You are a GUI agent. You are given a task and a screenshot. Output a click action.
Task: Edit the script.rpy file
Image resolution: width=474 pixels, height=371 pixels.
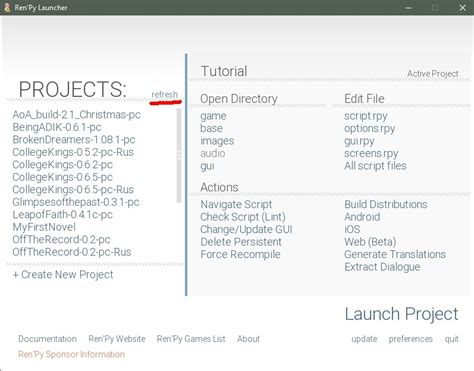(366, 116)
